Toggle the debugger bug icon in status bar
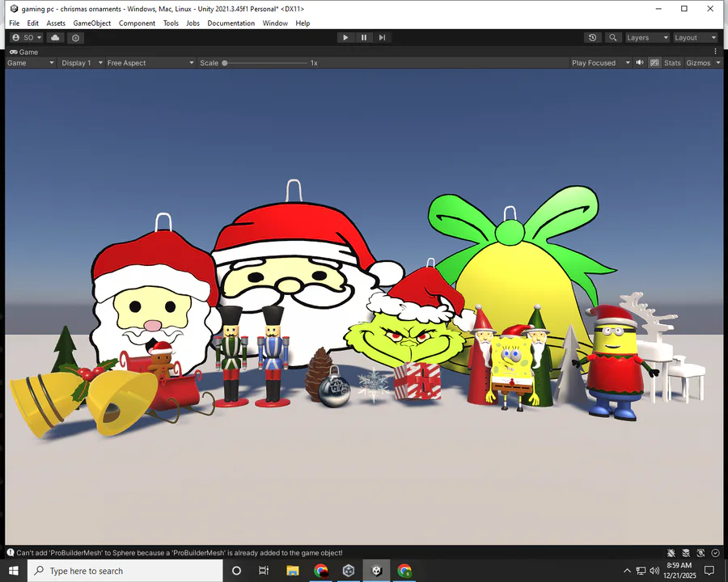Viewport: 728px width, 582px height. tap(671, 553)
